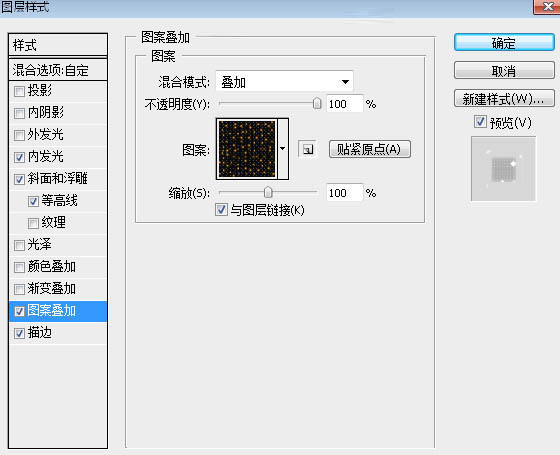Image resolution: width=560 pixels, height=455 pixels.
Task: Toggle the 与图层链接 checkbox
Action: coord(221,210)
